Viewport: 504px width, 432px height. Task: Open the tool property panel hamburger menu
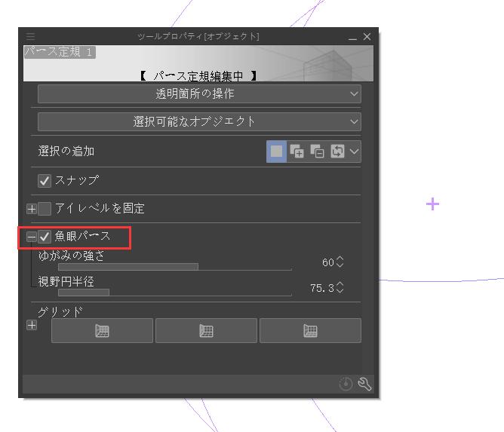(30, 36)
